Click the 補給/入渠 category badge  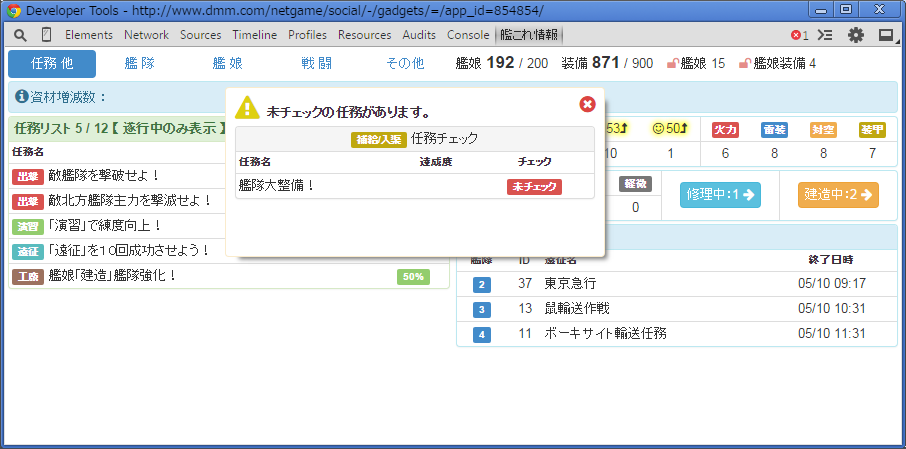coord(378,139)
